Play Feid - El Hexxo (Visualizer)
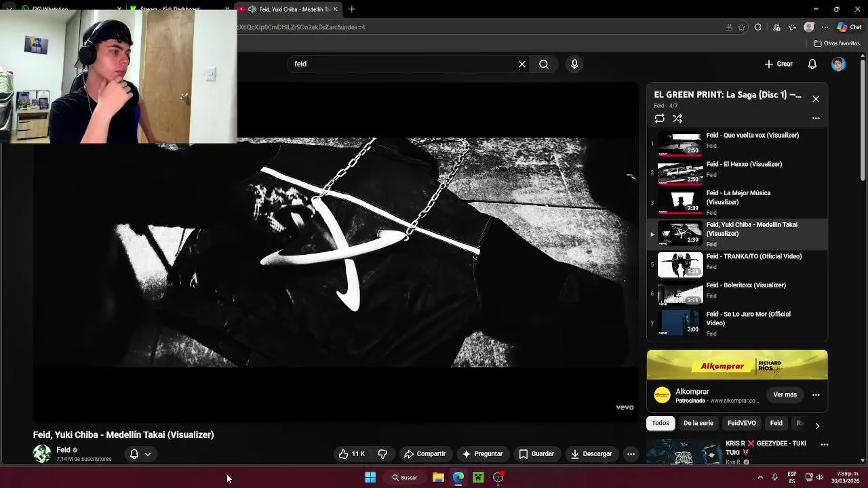The height and width of the screenshot is (488, 868). click(x=737, y=172)
